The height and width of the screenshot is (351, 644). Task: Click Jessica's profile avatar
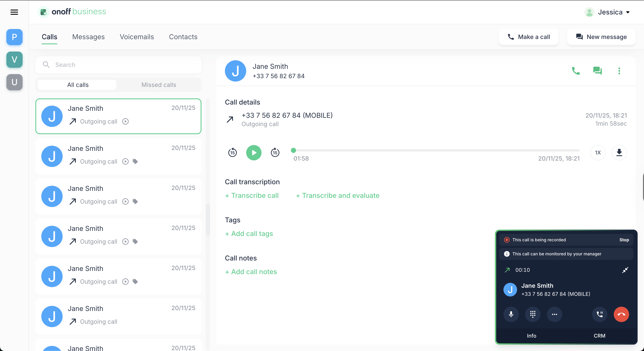[589, 12]
